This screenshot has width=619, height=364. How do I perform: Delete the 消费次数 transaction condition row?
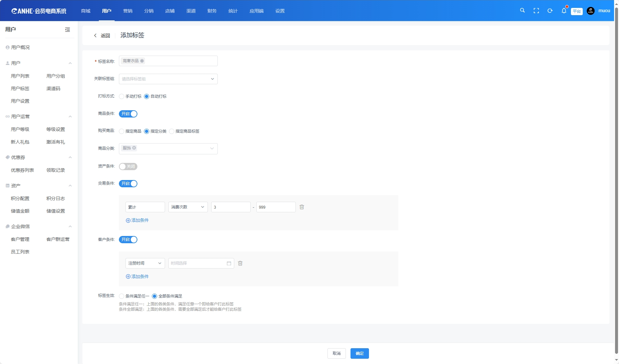click(x=301, y=207)
